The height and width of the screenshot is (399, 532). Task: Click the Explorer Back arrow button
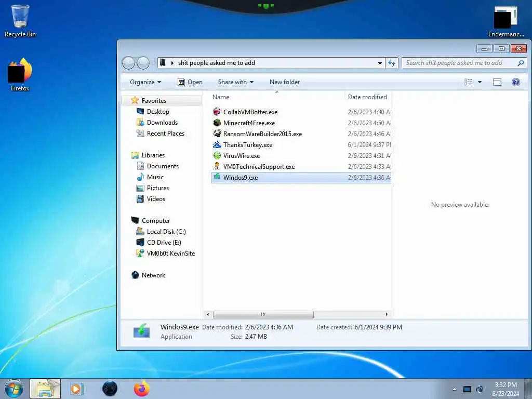(129, 63)
